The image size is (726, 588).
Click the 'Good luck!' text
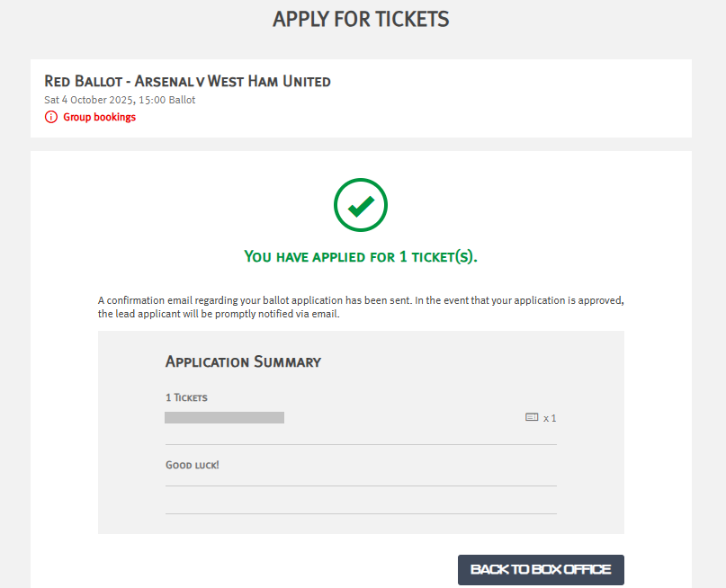point(192,465)
